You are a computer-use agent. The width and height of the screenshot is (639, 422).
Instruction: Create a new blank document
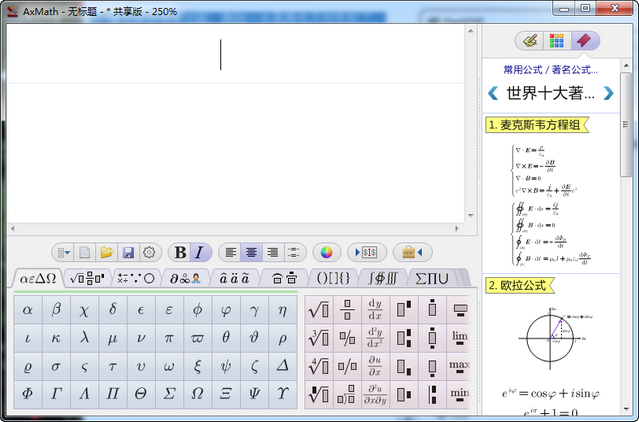click(x=84, y=253)
